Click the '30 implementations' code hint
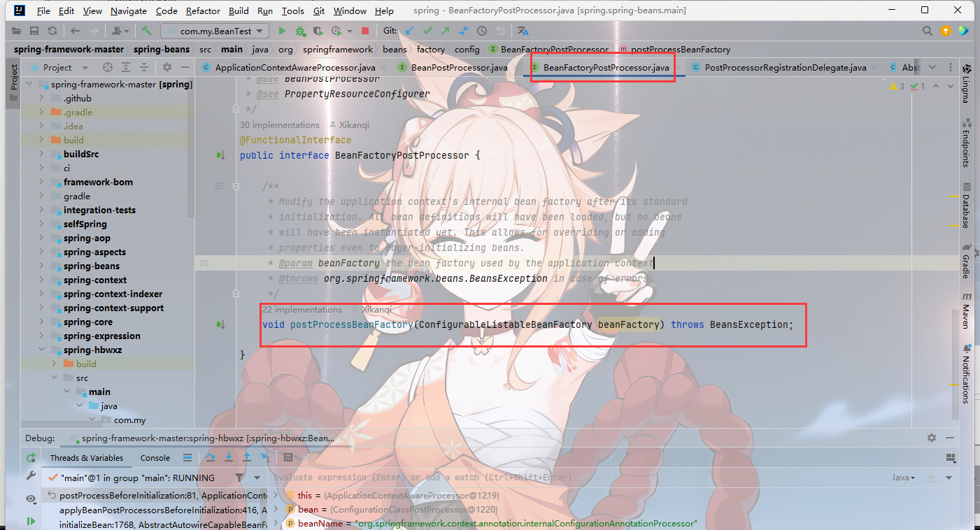This screenshot has width=980, height=530. 280,125
